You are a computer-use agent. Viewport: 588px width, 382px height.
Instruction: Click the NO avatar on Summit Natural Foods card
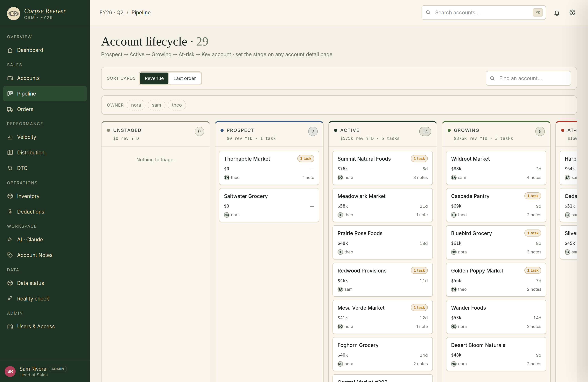click(340, 178)
